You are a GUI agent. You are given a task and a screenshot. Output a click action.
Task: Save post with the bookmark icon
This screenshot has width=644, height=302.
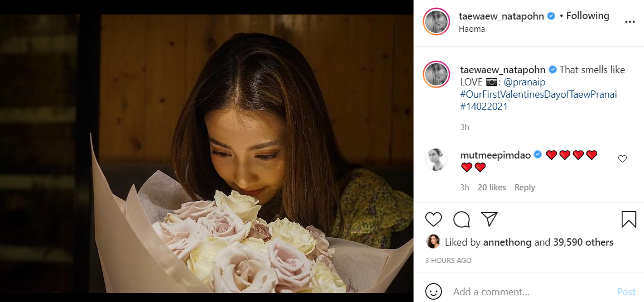coord(628,219)
